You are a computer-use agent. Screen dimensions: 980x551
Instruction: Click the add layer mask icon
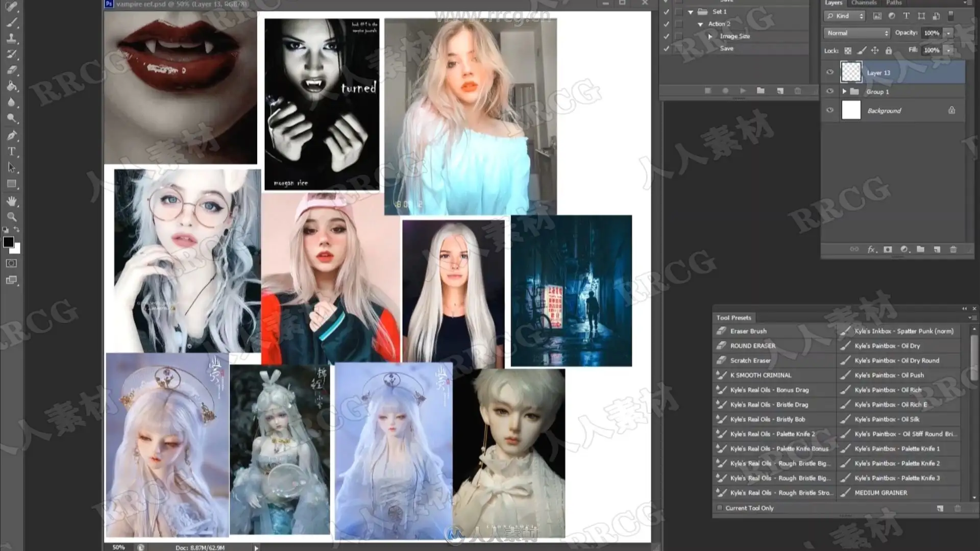[888, 249]
